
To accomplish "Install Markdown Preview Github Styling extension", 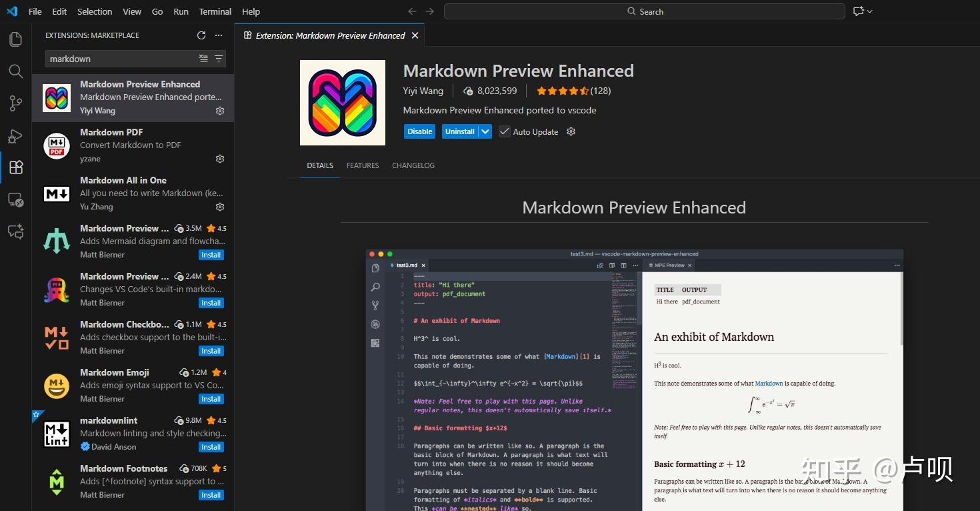I will click(211, 303).
